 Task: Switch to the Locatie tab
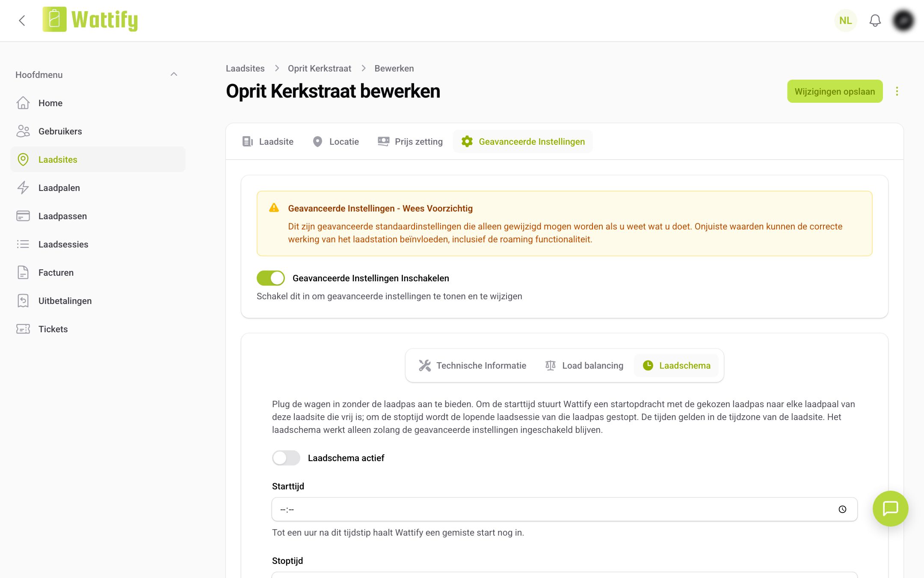tap(336, 142)
